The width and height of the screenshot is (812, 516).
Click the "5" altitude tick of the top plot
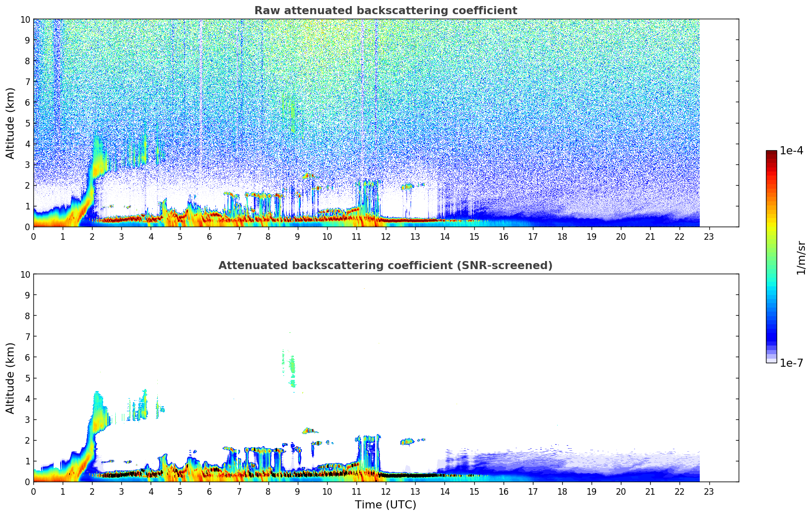(x=27, y=123)
